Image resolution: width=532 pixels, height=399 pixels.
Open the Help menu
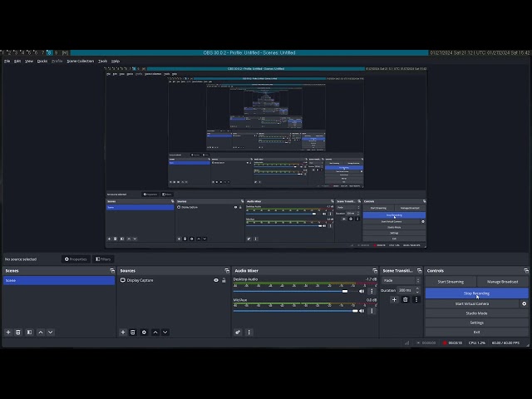pos(116,61)
